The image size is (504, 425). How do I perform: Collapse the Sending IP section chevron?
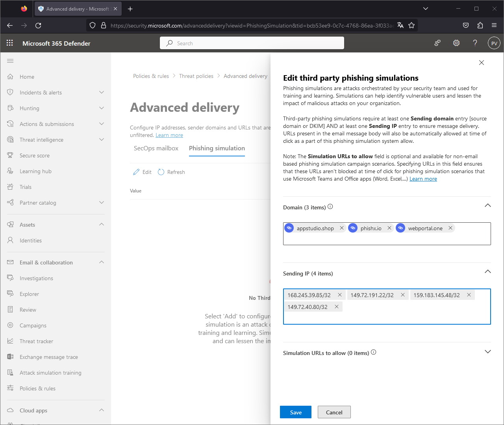[x=488, y=272]
